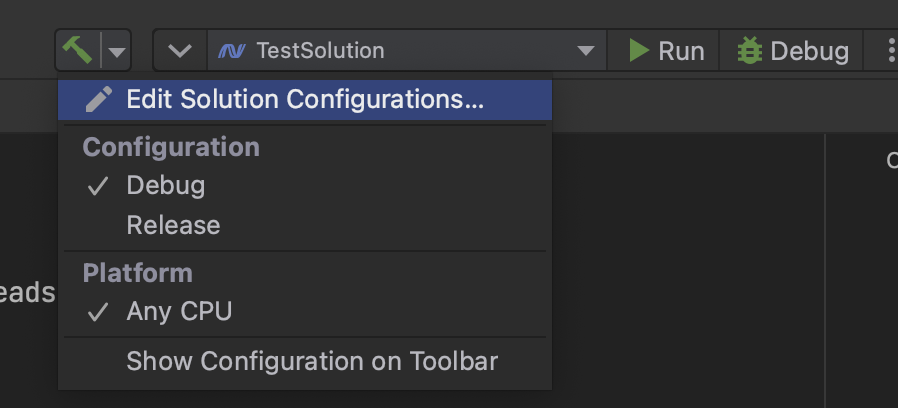The image size is (898, 408).
Task: Click the green bug Debug icon in toolbar
Action: [x=750, y=50]
